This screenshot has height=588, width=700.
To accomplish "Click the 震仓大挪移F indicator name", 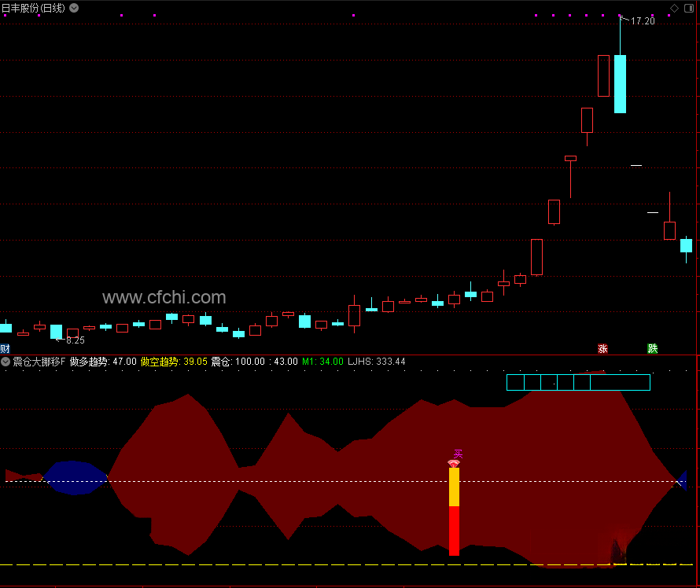I will [39, 362].
